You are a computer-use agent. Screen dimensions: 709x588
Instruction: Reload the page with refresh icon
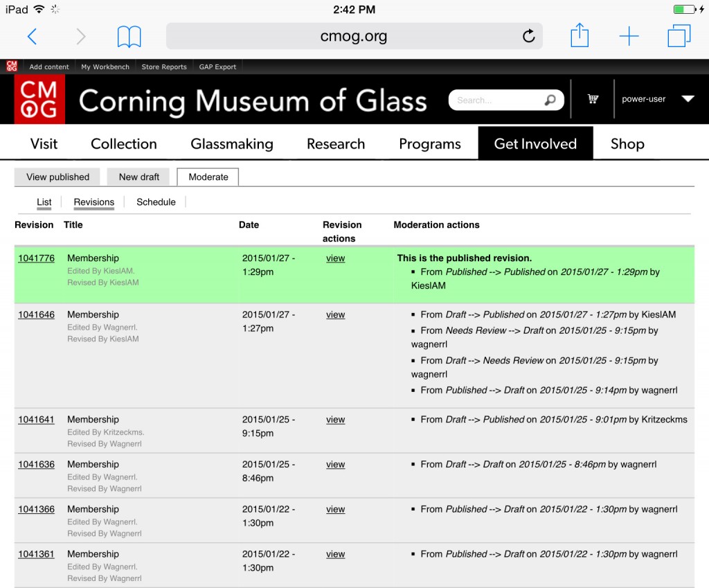[x=528, y=36]
